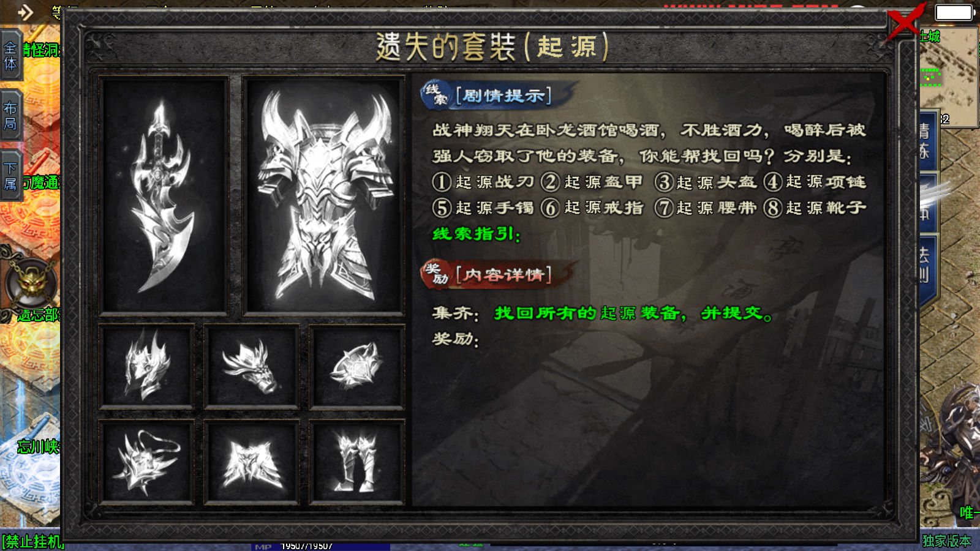
Task: Open the 全体 side tab
Action: coord(11,56)
